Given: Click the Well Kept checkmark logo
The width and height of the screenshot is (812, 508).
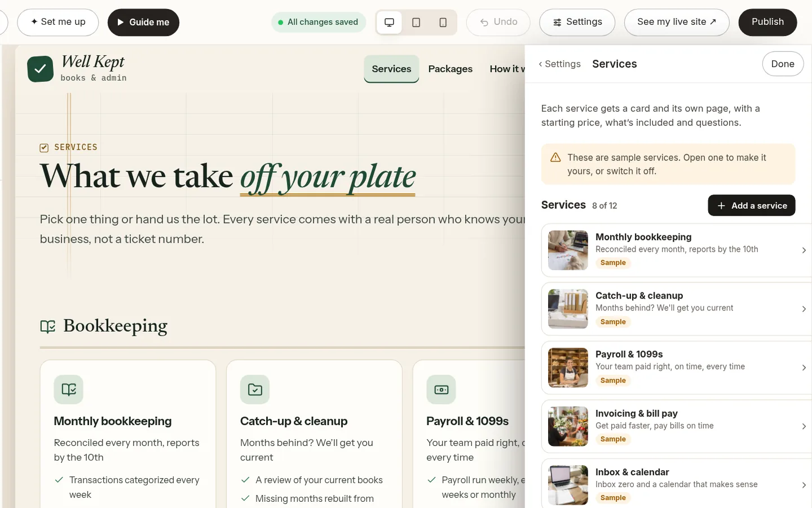Looking at the screenshot, I should (41, 69).
